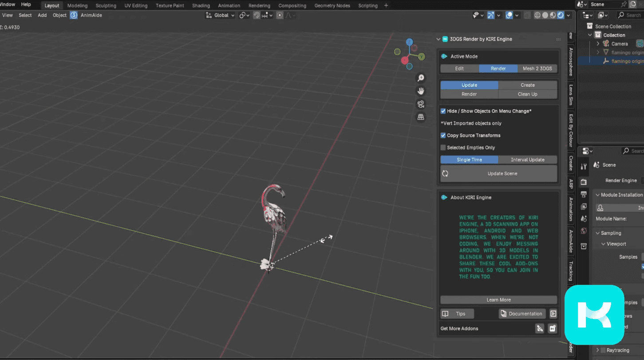Click the viewport zoom magnifier icon
The image size is (644, 360).
[x=420, y=78]
